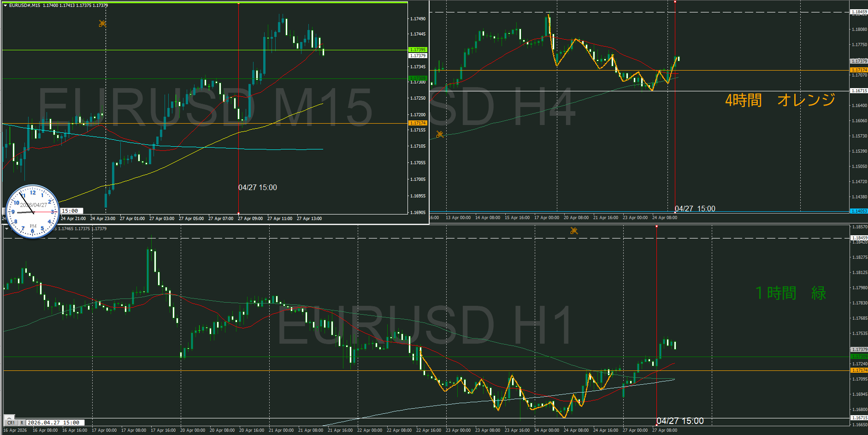Click the green 1.17395 price label
Viewport: 868px width, 435px height.
(418, 50)
